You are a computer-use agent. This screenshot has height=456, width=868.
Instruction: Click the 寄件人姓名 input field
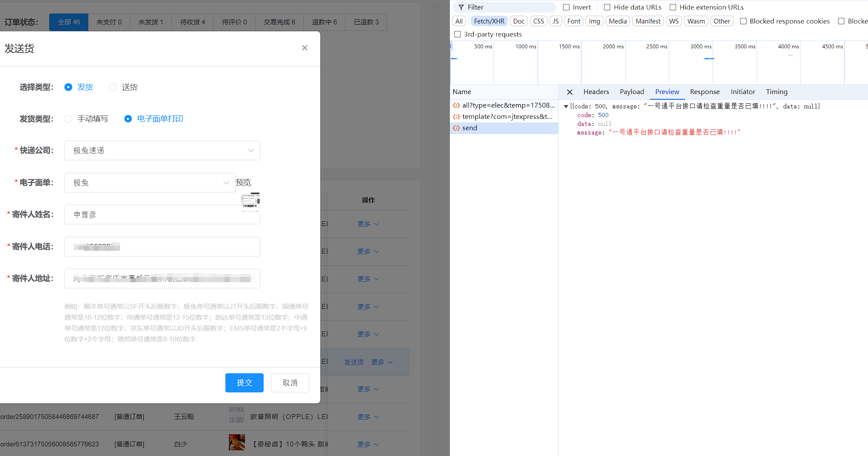pyautogui.click(x=162, y=215)
